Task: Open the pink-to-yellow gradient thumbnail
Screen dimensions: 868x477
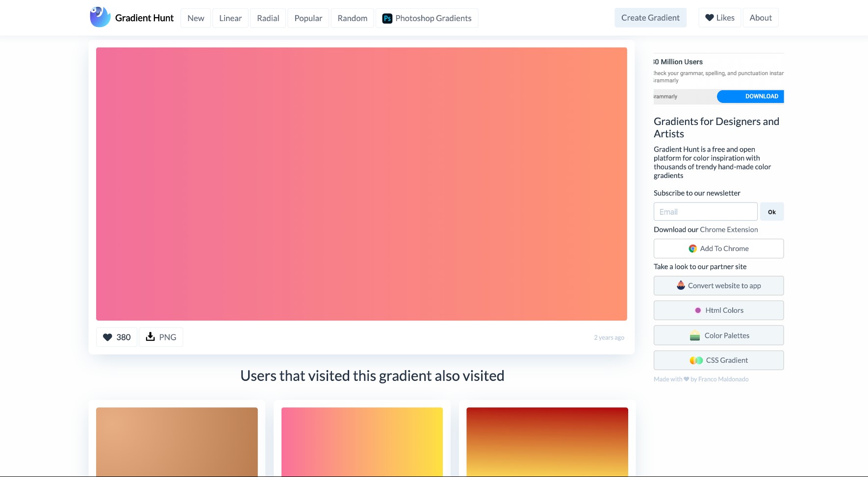Action: click(x=362, y=442)
